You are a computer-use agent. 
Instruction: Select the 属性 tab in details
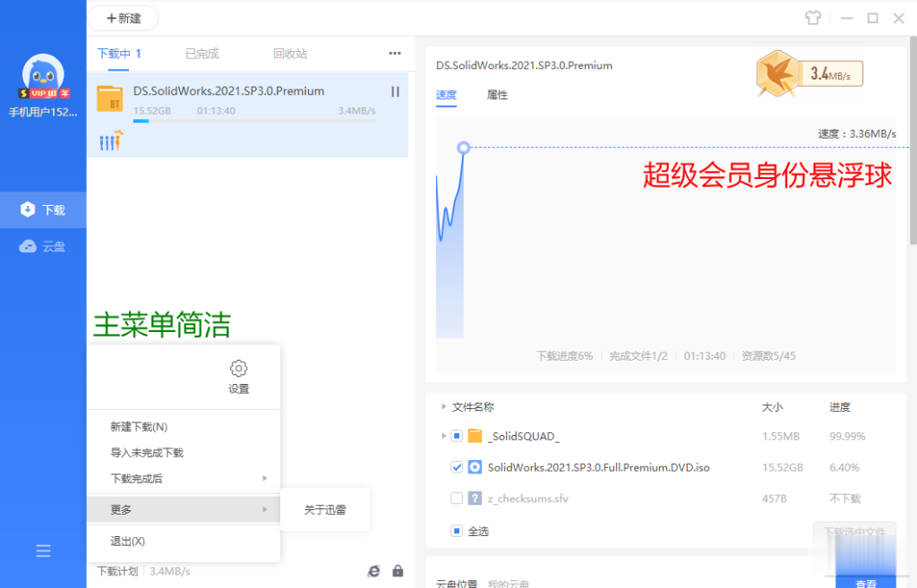(x=497, y=95)
